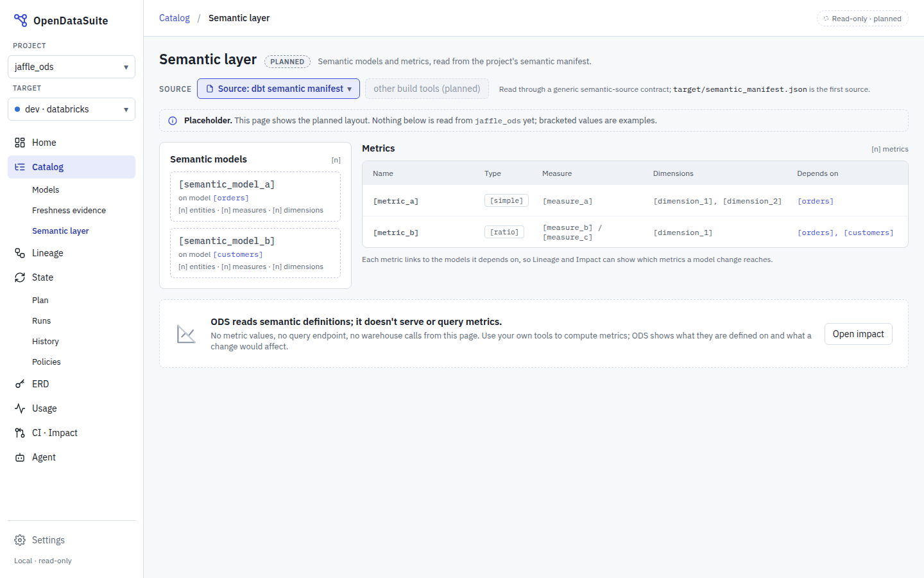924x578 pixels.
Task: Expand the dbt semantic manifest source dropdown
Action: [278, 89]
